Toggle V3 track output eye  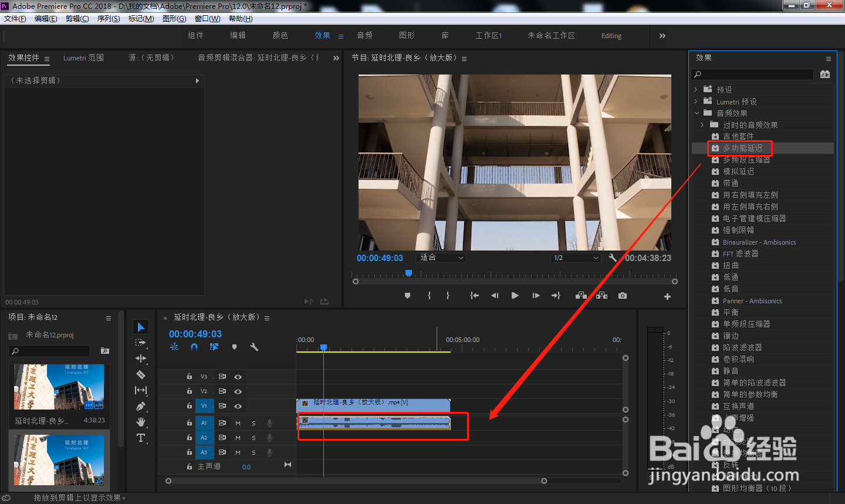(238, 377)
